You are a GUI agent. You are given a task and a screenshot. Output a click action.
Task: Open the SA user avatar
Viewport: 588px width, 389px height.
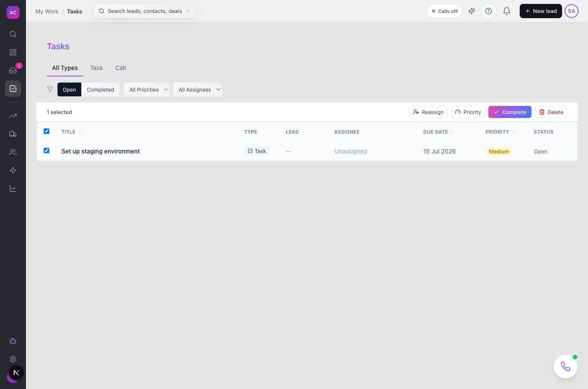(x=572, y=11)
